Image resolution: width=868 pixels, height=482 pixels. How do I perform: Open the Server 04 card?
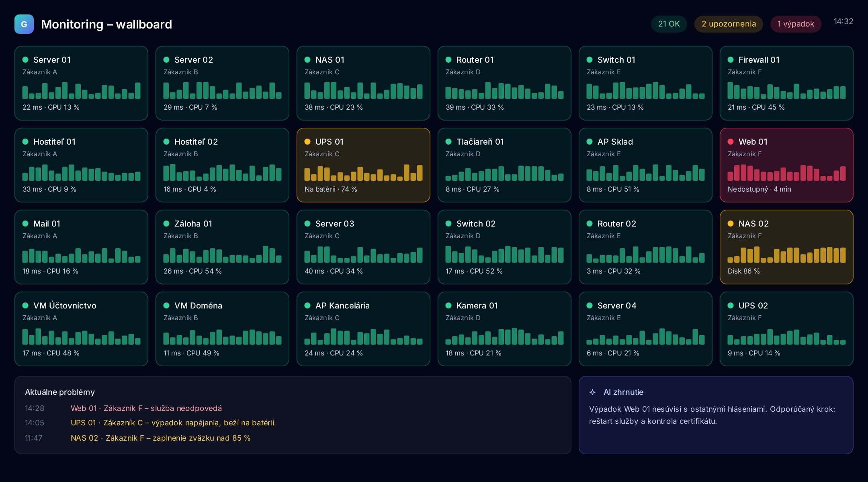(x=645, y=329)
